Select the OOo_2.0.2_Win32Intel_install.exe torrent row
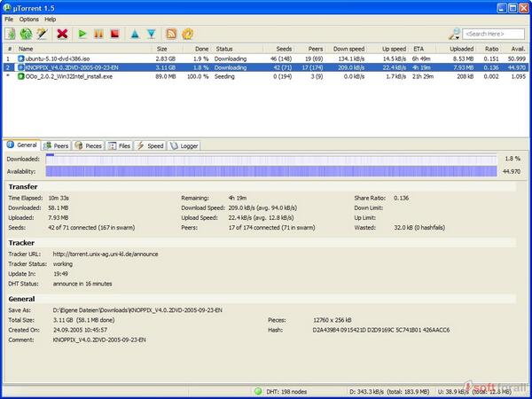The image size is (532, 399). [266, 76]
